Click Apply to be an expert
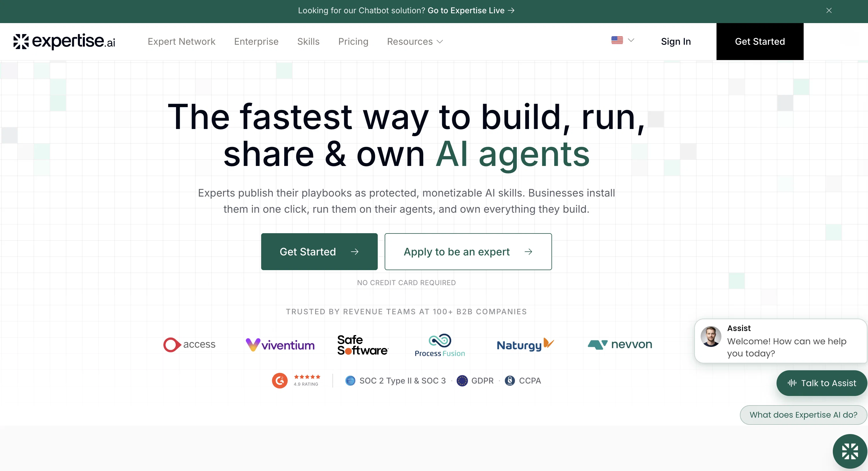 (x=468, y=252)
